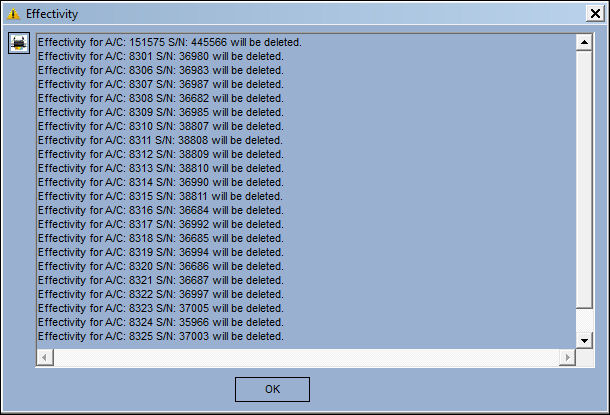Select the line for A/C: 8311 S/N: 38808

(160, 140)
